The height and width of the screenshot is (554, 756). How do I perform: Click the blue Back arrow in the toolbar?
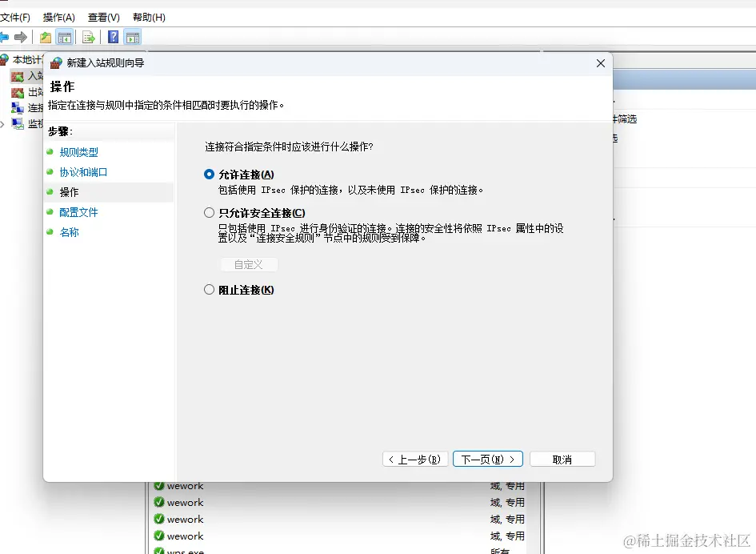point(4,37)
